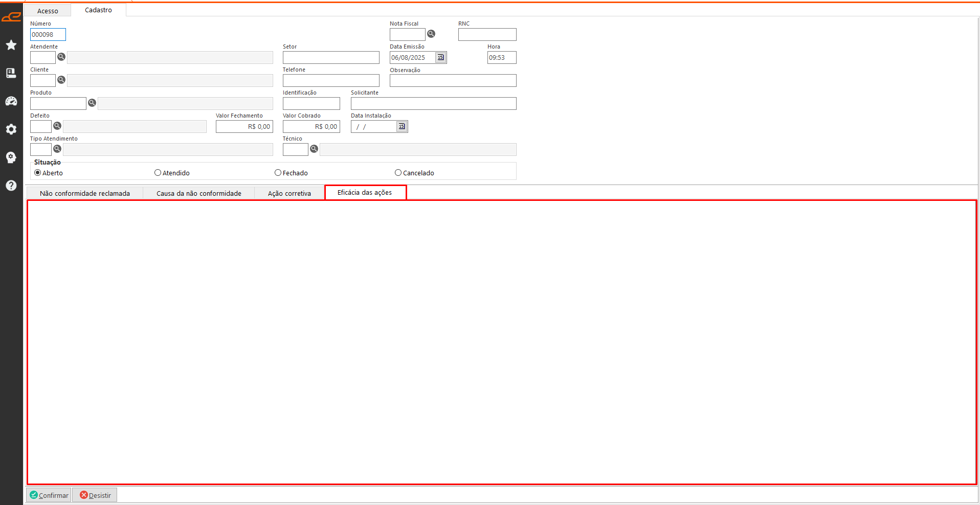Screen dimensions: 980x505
Task: Open the settings gear in sidebar
Action: (x=11, y=129)
